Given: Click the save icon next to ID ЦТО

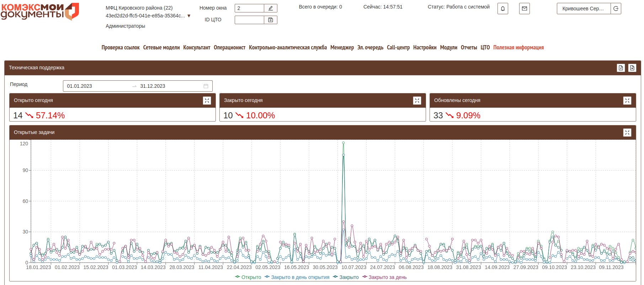Looking at the screenshot, I should tap(271, 20).
